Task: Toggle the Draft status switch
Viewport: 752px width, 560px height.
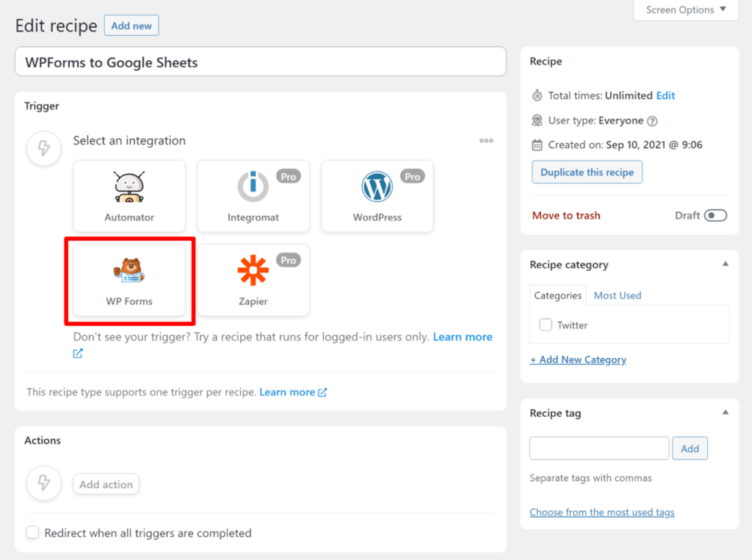Action: click(715, 216)
